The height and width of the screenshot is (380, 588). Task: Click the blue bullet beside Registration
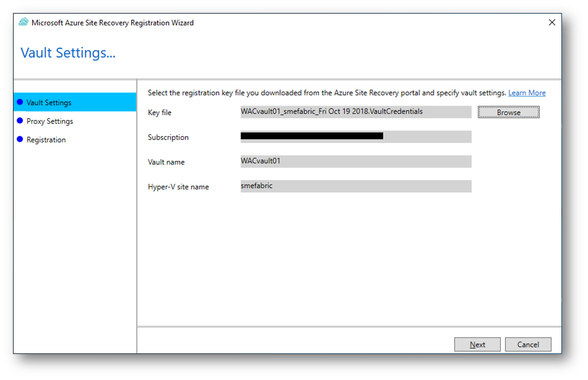(x=20, y=139)
